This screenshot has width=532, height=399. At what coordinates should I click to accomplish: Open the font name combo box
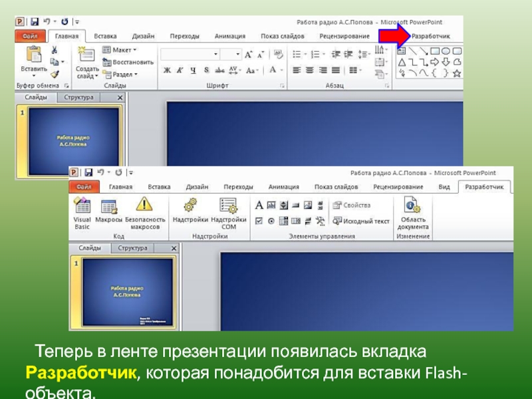pyautogui.click(x=190, y=55)
